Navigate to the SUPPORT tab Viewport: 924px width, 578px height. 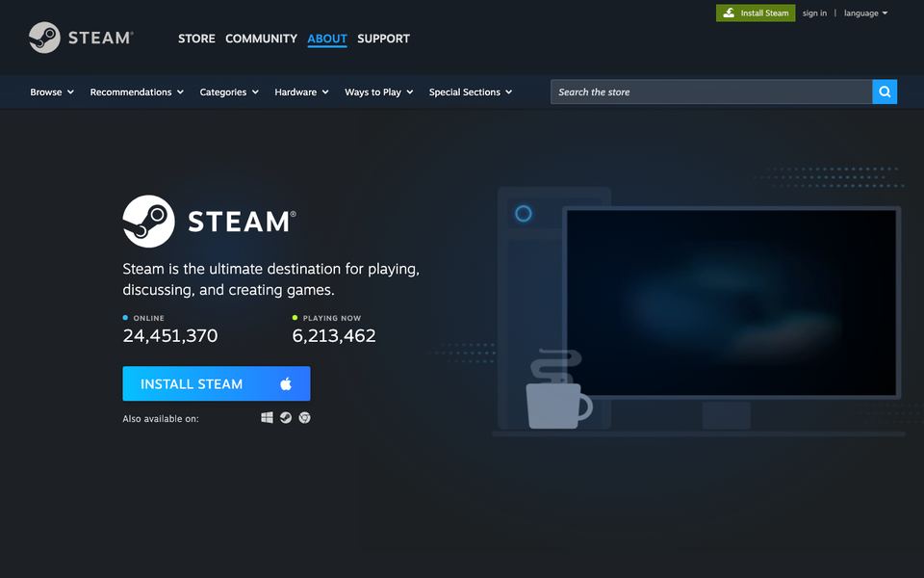pos(384,39)
